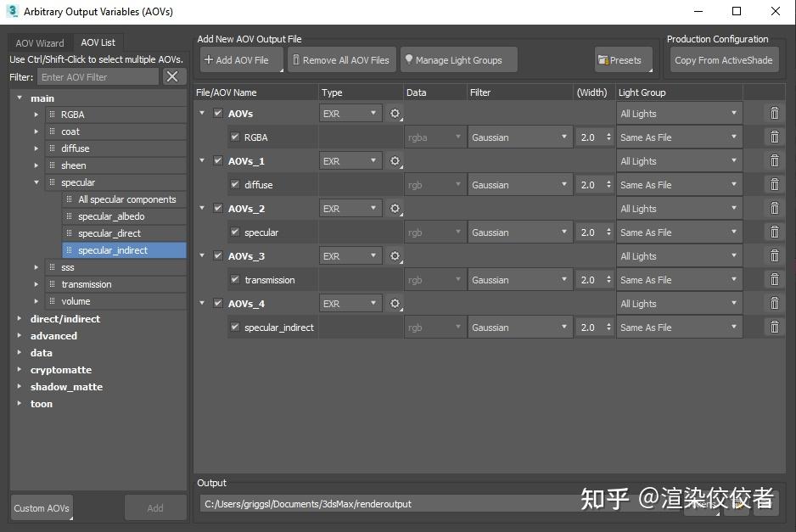Switch to the AOV Wizard tab
Image resolution: width=796 pixels, height=532 pixels.
(38, 41)
